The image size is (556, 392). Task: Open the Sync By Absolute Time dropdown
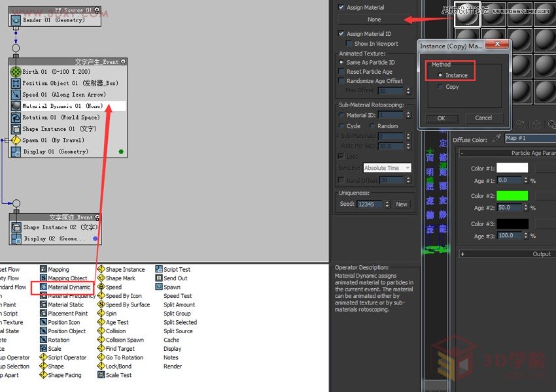click(387, 168)
